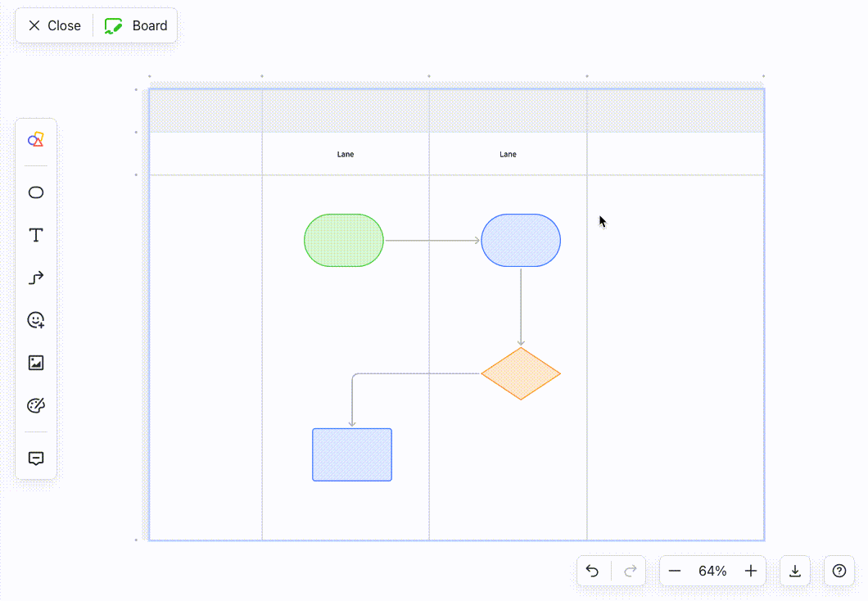The height and width of the screenshot is (601, 868).
Task: Redo the last action
Action: click(x=629, y=571)
